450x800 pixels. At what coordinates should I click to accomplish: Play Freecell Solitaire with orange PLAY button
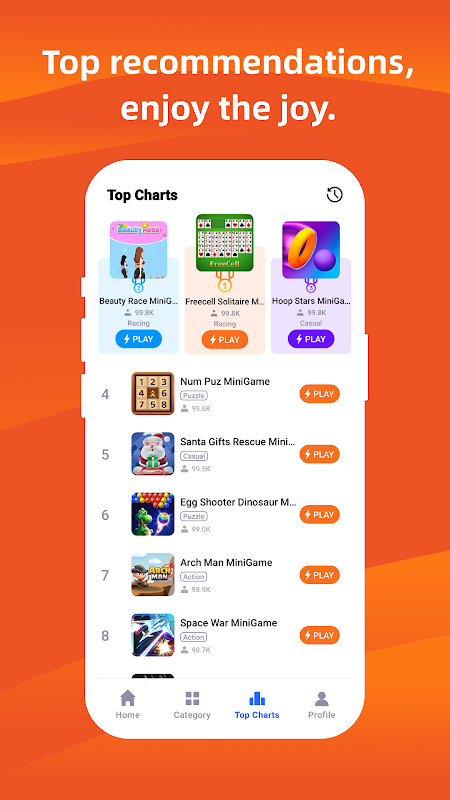coord(224,339)
